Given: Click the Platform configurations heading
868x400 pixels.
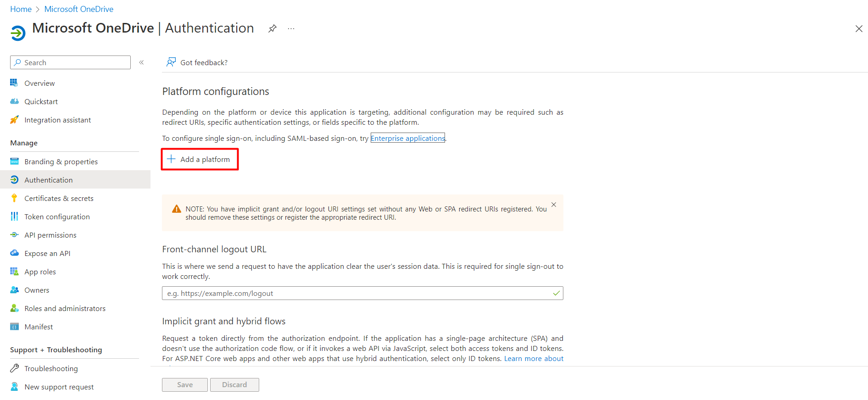Looking at the screenshot, I should click(x=216, y=92).
